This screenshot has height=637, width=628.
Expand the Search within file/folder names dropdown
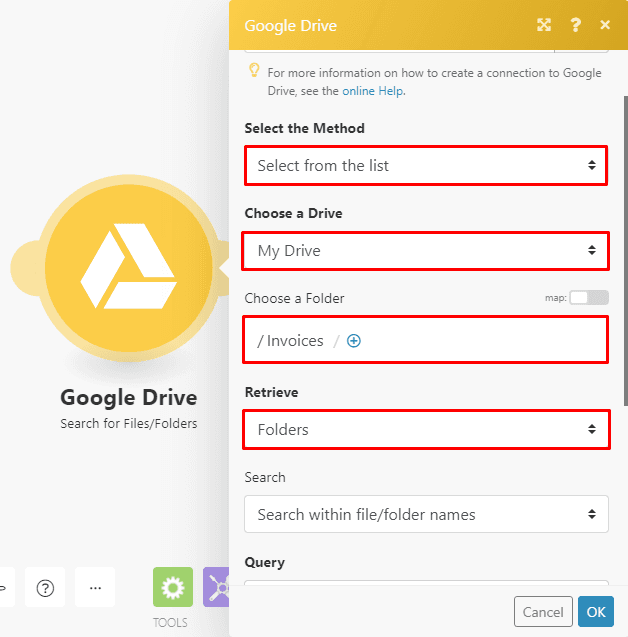coord(426,515)
